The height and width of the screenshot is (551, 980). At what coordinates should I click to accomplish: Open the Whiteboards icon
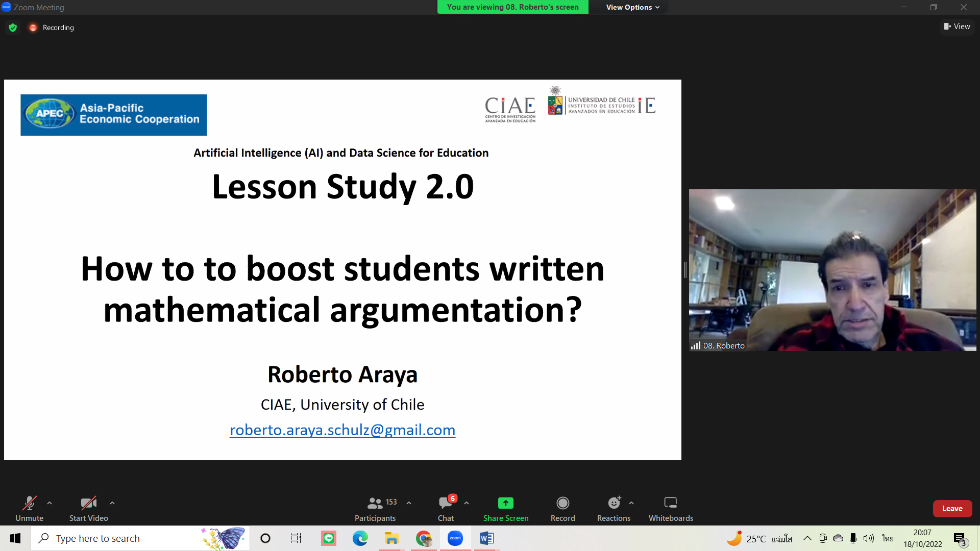coord(670,504)
